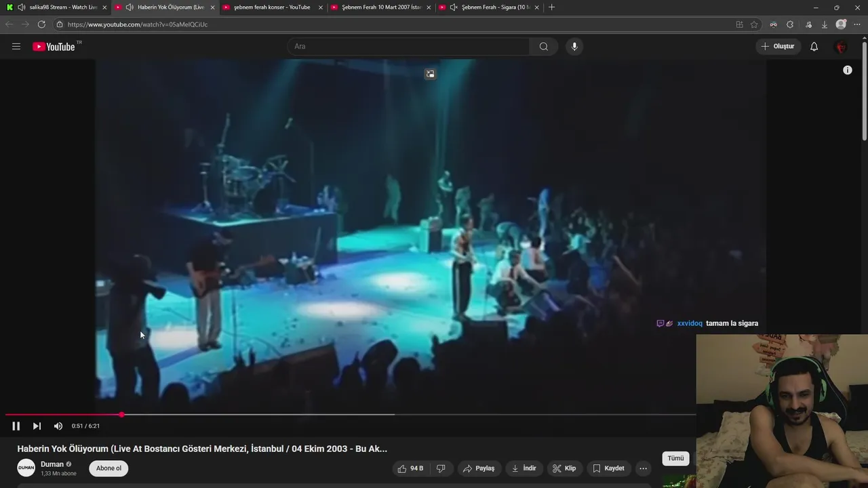Viewport: 868px width, 488px height.
Task: Save the video with Kaydet
Action: [x=608, y=468]
